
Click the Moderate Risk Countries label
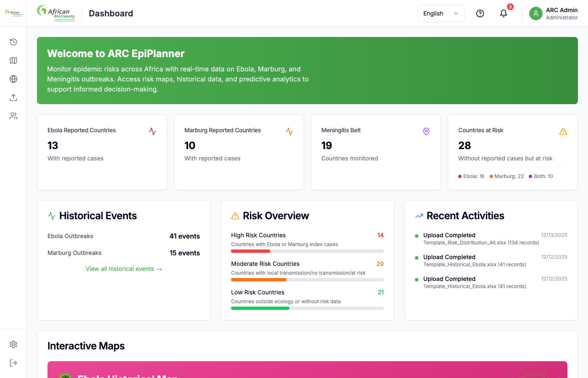[x=265, y=264]
